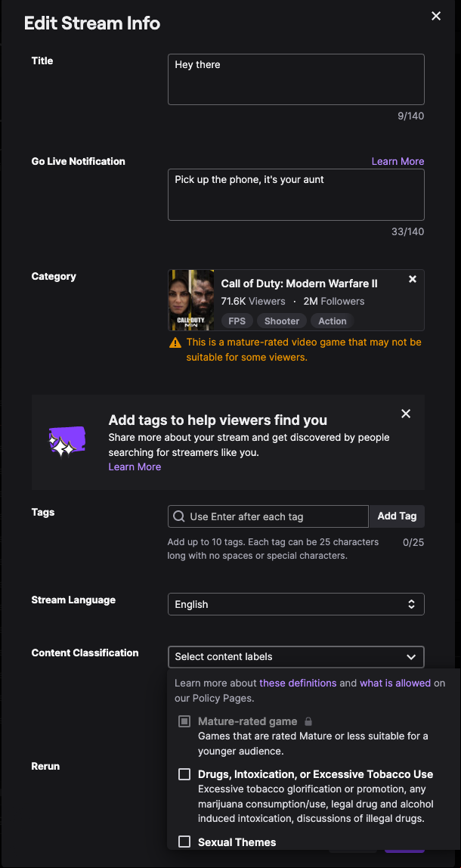Open Learn More for Go Live Notification
461x868 pixels.
[398, 161]
